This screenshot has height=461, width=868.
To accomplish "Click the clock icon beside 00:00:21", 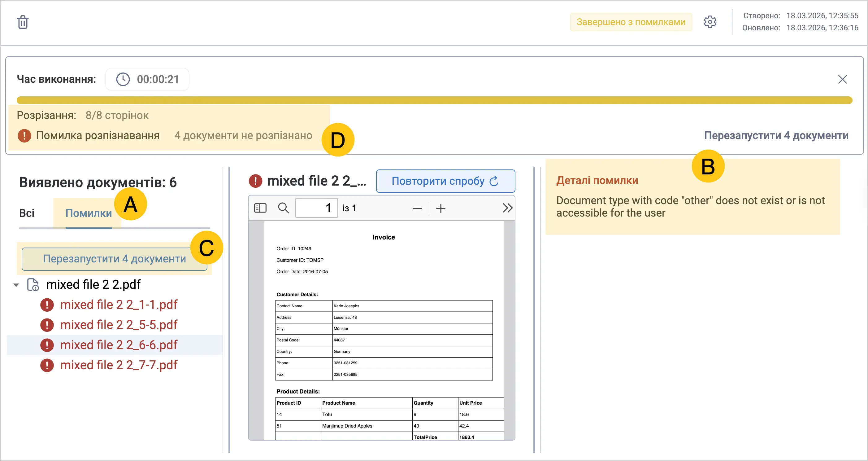I will click(x=123, y=79).
